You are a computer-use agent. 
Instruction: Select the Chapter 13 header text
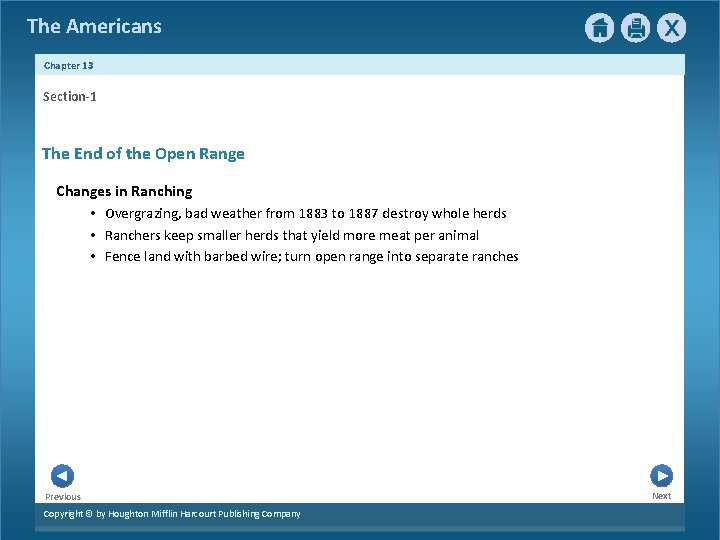(68, 66)
